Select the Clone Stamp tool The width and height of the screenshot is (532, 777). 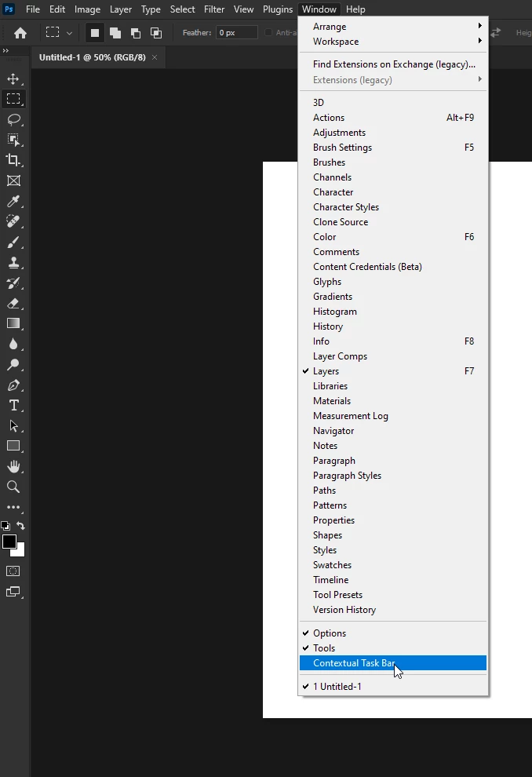13,263
